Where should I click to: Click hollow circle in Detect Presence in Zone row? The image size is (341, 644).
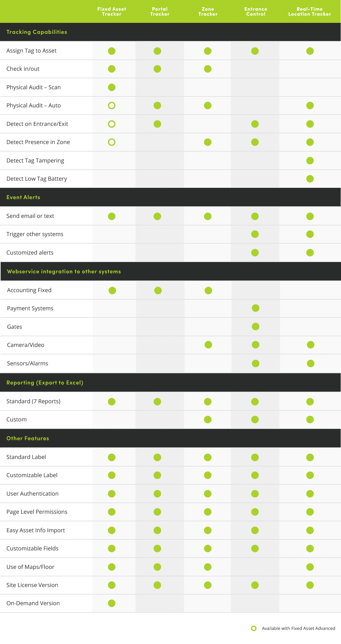pyautogui.click(x=112, y=142)
